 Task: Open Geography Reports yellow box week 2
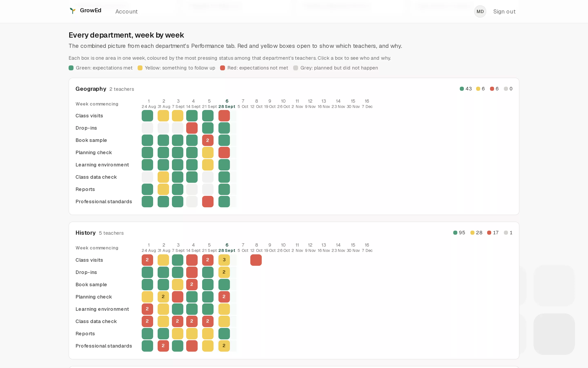(163, 189)
